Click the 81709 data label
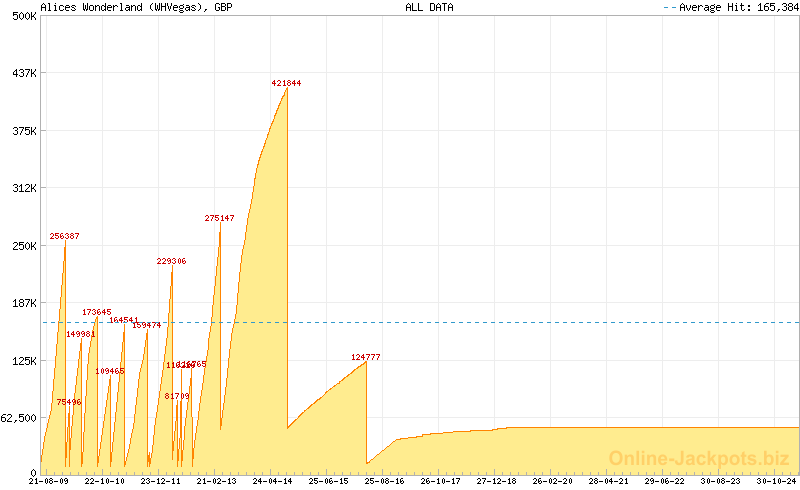800x490 pixels. click(x=177, y=396)
